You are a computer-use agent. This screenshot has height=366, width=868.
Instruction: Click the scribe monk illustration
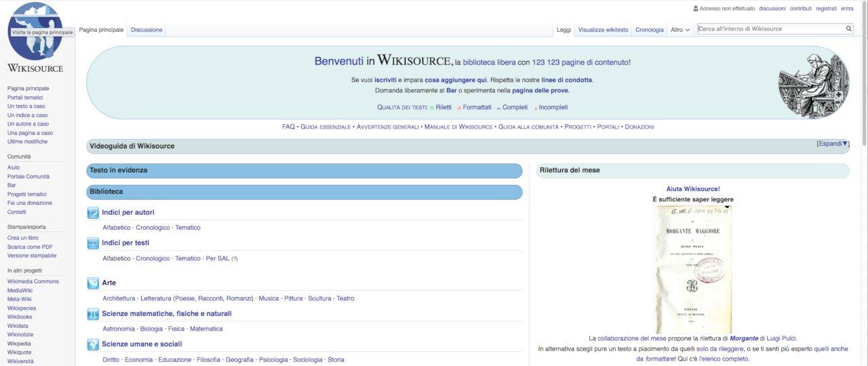[x=813, y=83]
